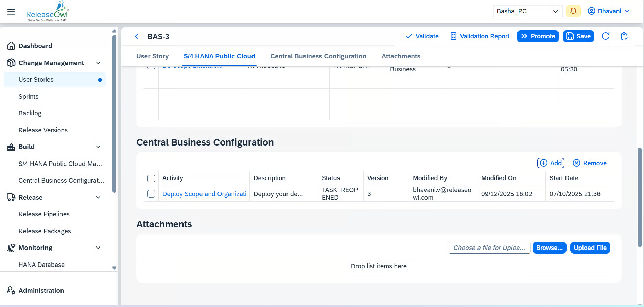Expand the Bhavani user menu
This screenshot has height=307, width=644.
[609, 11]
